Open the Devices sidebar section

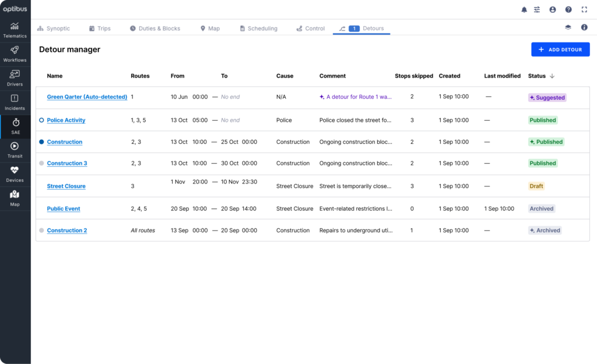point(15,175)
